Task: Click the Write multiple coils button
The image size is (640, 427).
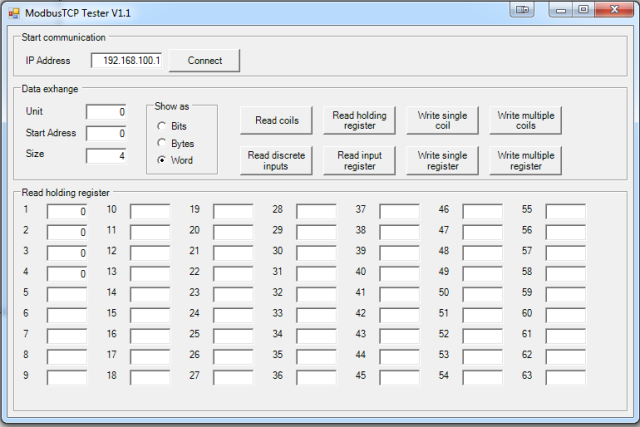Action: point(526,120)
